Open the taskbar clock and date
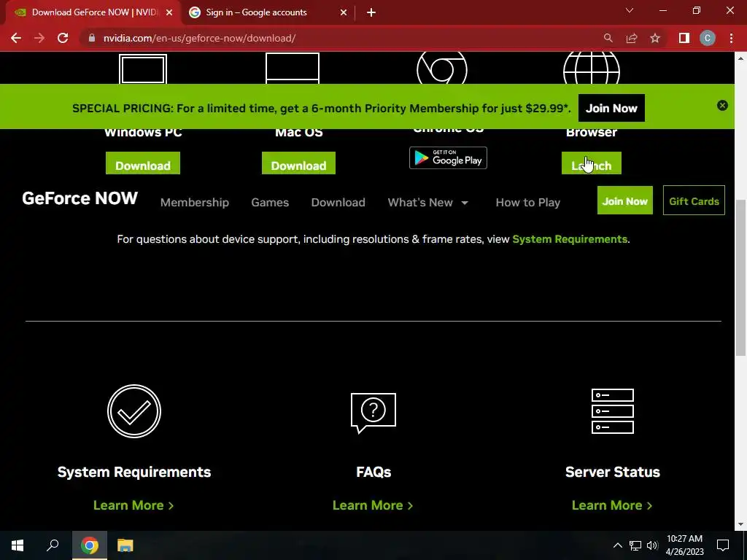The image size is (747, 560). (x=684, y=545)
